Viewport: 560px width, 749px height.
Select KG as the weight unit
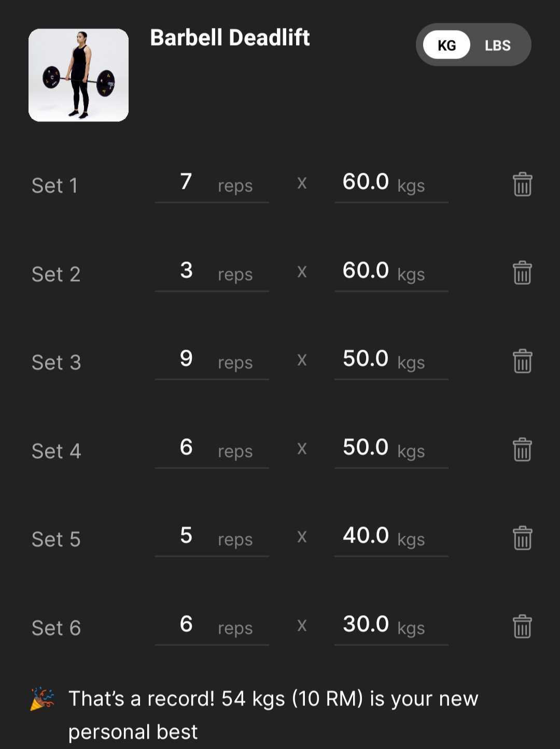(446, 45)
